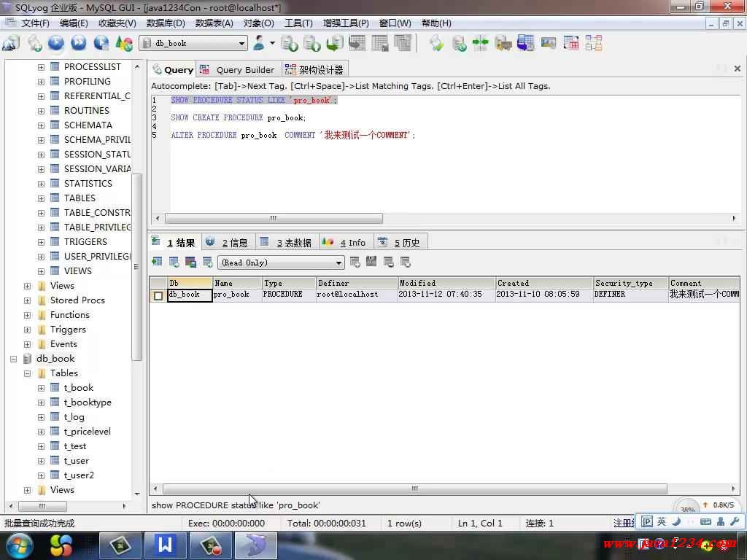747x560 pixels.
Task: Expand the Stored Procs folder node
Action: [x=27, y=300]
